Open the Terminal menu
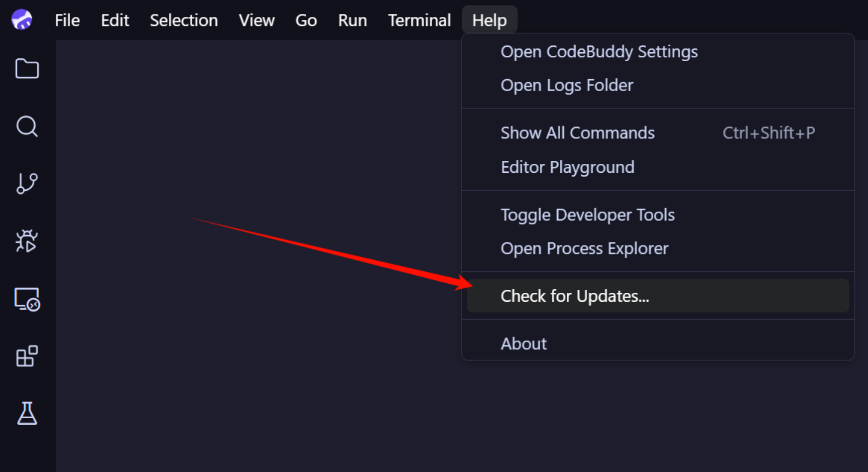The height and width of the screenshot is (472, 868). click(419, 20)
